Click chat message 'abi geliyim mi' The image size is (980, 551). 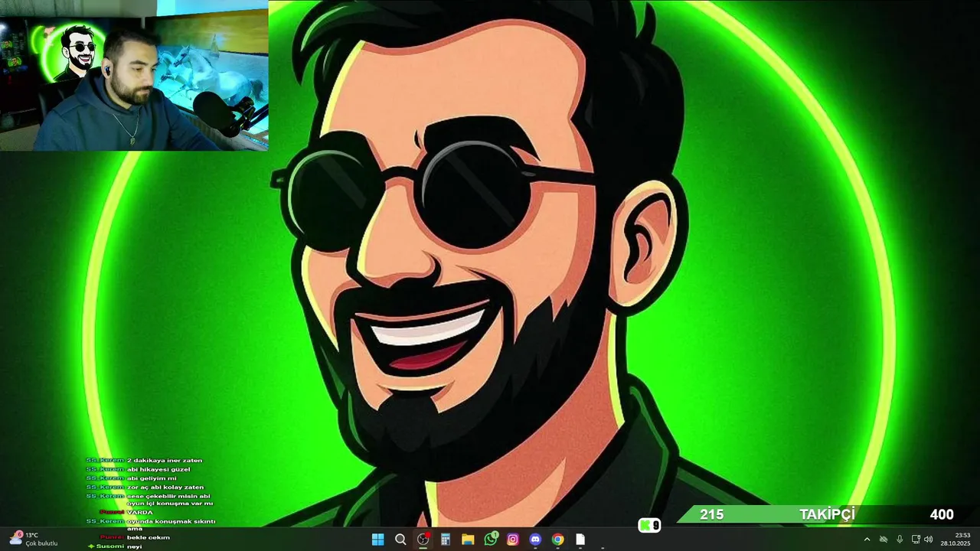[x=152, y=478]
